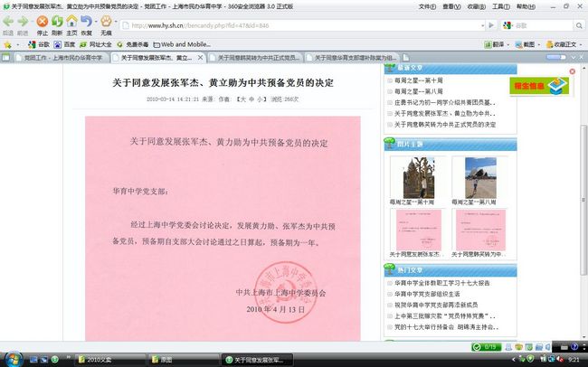The width and height of the screenshot is (588, 367).
Task: Open 祝贺华育中学党支部再添新成员 link
Action: 436,305
